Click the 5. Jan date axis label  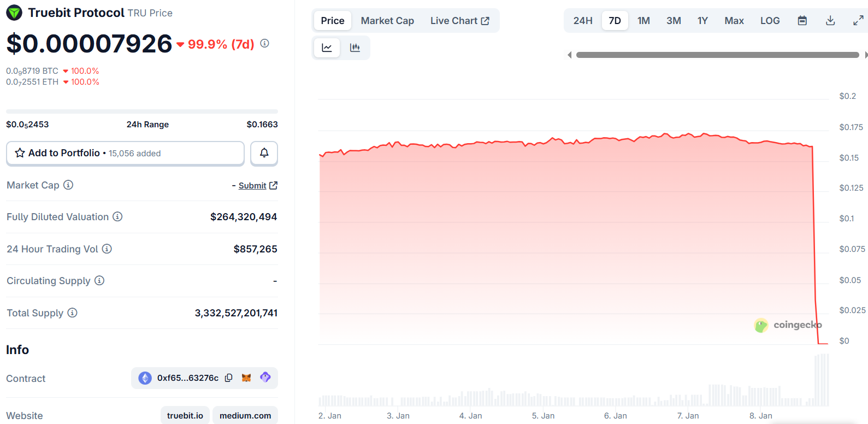click(x=543, y=416)
